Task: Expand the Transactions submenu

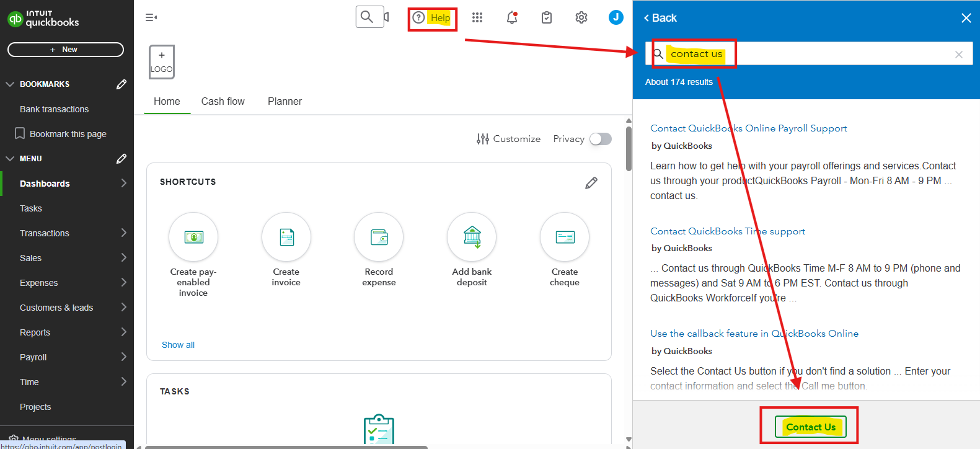Action: point(123,233)
